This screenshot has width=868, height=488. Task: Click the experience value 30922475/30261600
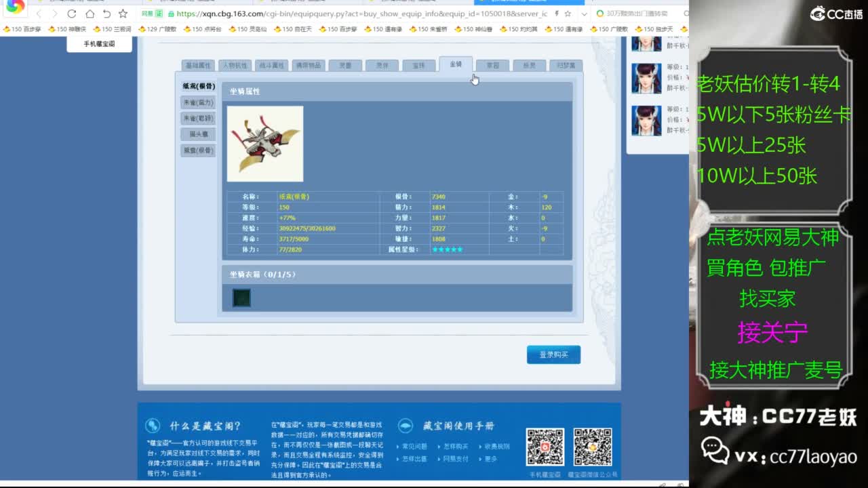click(307, 228)
